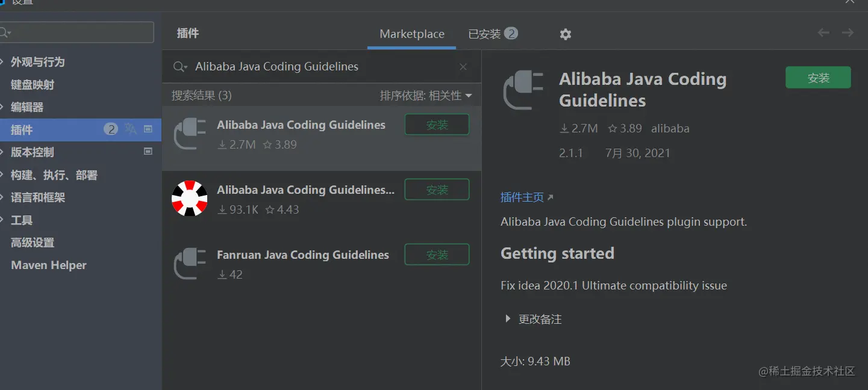
Task: Click the red-and-white Alibaba plugin logo
Action: point(190,199)
